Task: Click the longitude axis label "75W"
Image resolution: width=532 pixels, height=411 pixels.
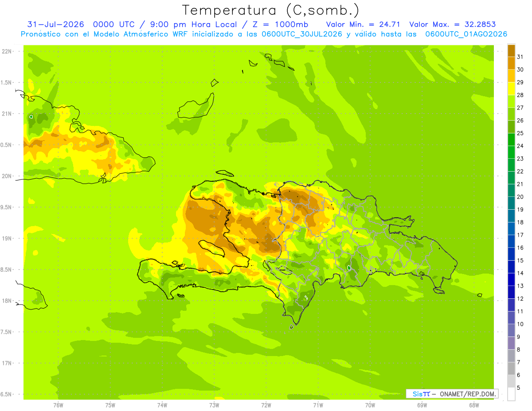Action: point(110,405)
